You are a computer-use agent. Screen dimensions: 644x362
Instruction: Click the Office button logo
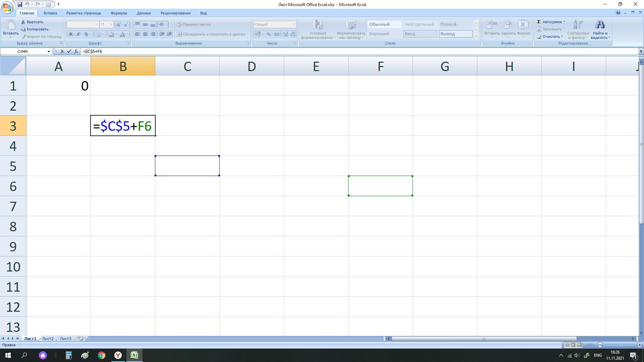7,7
